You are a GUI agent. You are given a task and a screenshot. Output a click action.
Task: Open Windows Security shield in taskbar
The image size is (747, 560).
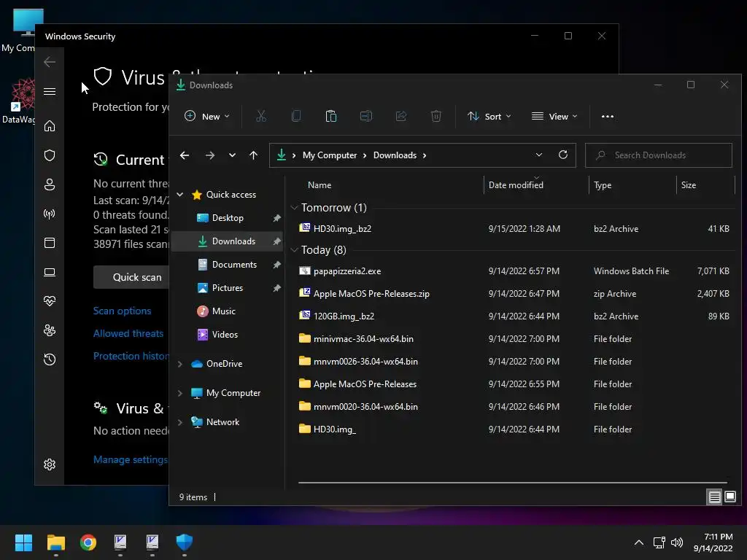pyautogui.click(x=185, y=542)
